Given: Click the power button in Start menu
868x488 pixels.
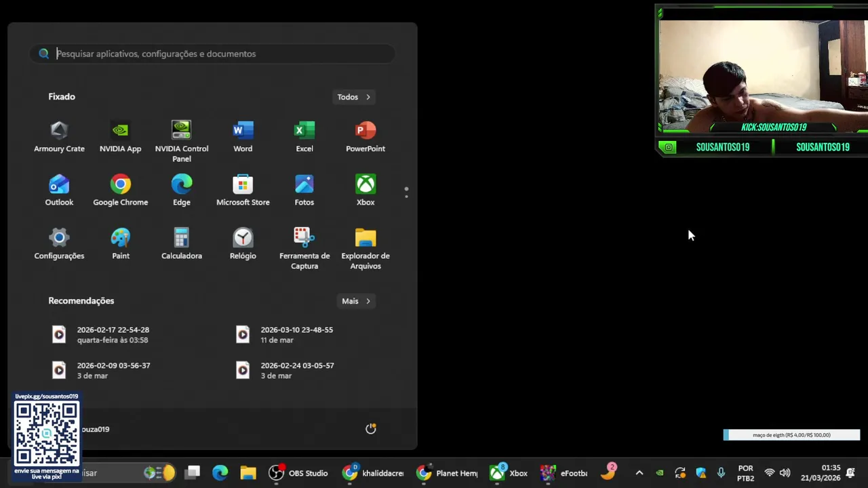Looking at the screenshot, I should pyautogui.click(x=370, y=429).
